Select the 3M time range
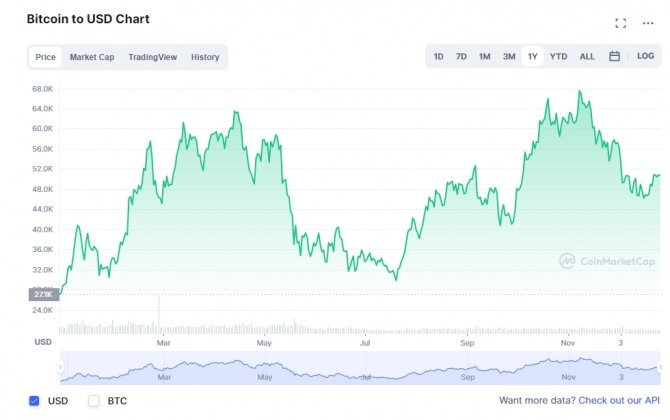 (509, 57)
